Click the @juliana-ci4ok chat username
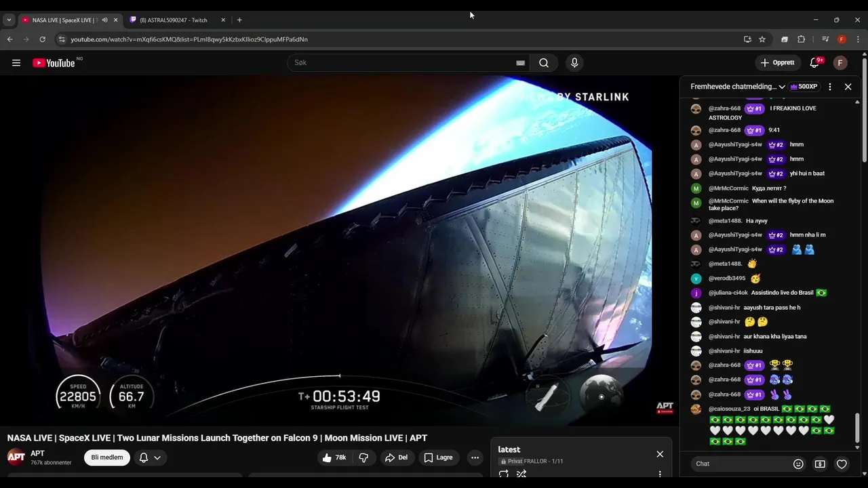This screenshot has width=868, height=488. pyautogui.click(x=728, y=293)
